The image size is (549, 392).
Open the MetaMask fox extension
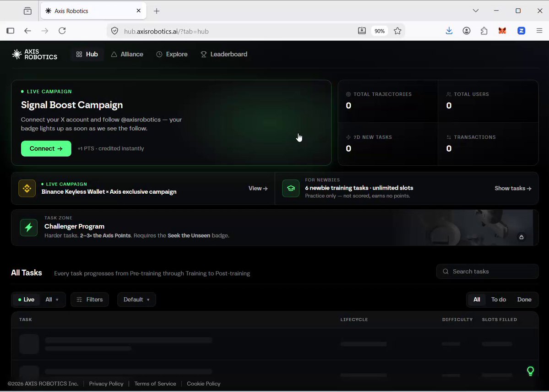[x=502, y=31]
